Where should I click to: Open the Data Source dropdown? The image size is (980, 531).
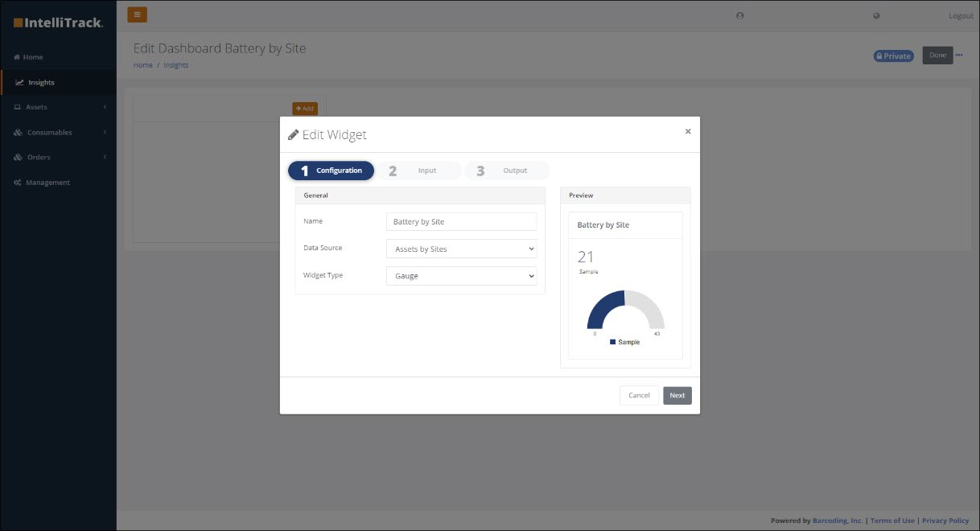[461, 249]
